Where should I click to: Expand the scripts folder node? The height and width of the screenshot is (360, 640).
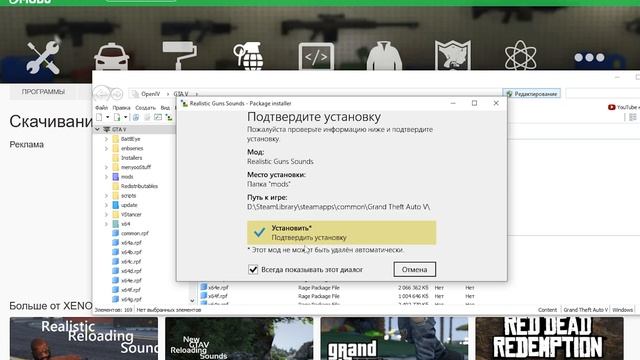(107, 196)
